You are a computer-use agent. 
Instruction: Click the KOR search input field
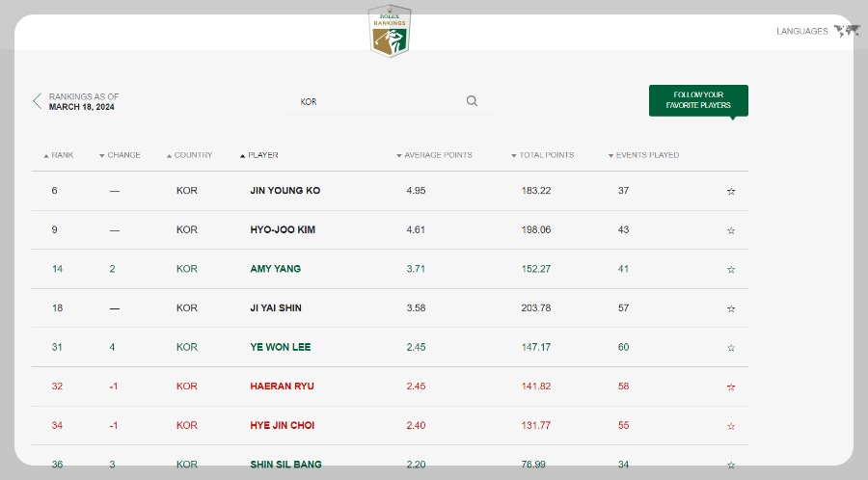point(390,102)
